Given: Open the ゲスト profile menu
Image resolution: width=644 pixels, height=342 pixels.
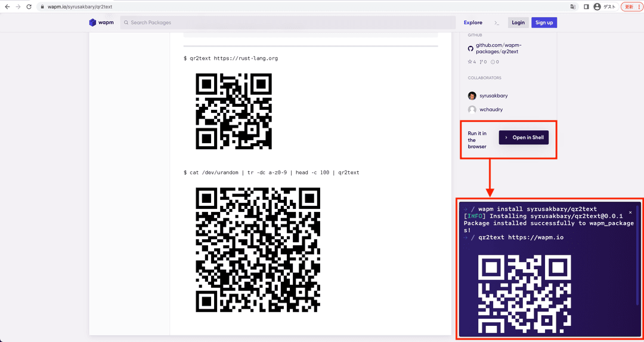Looking at the screenshot, I should (605, 7).
